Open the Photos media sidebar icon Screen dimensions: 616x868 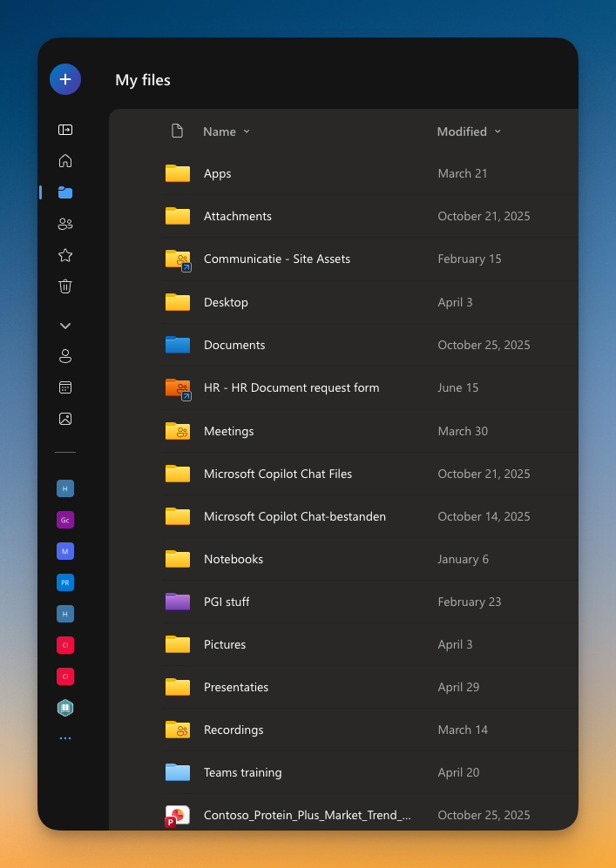(x=65, y=419)
